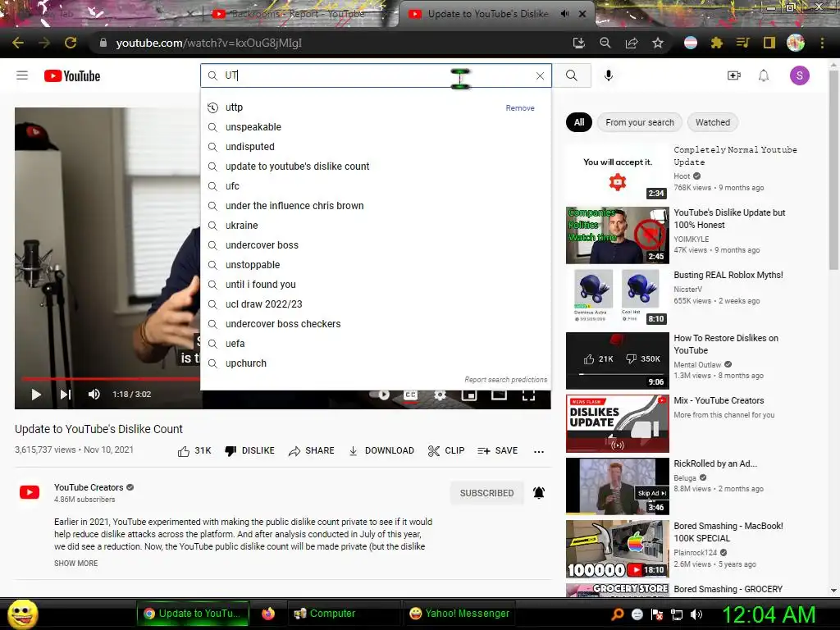Click in the YouTube search field

click(x=377, y=75)
